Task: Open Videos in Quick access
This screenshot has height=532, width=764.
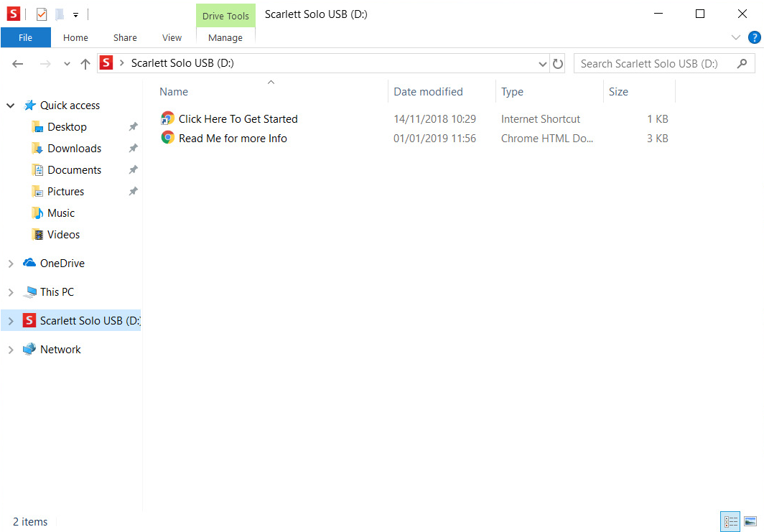Action: [63, 234]
